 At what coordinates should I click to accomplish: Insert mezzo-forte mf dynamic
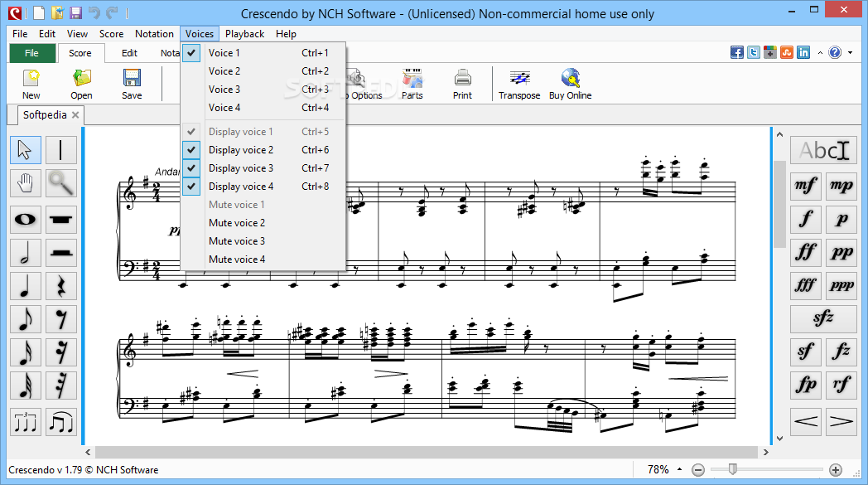point(806,186)
